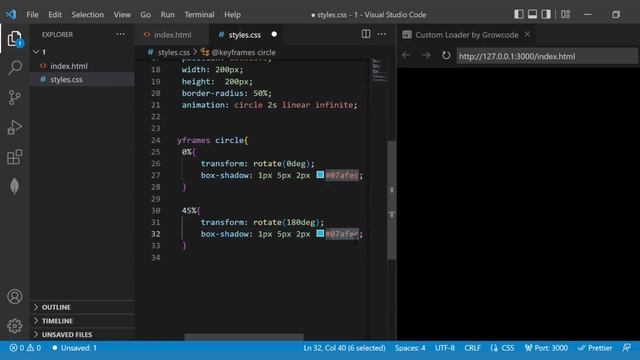Click the errors count in status bar

click(x=17, y=348)
